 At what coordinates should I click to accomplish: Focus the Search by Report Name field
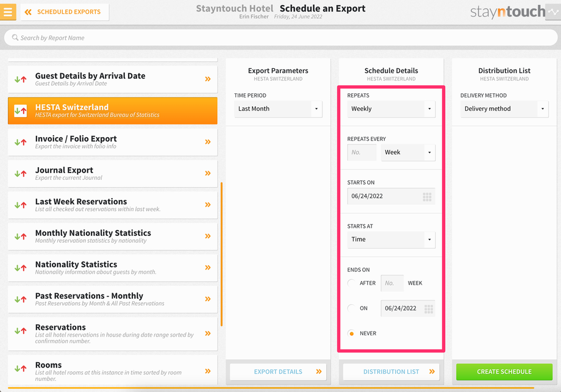(280, 38)
